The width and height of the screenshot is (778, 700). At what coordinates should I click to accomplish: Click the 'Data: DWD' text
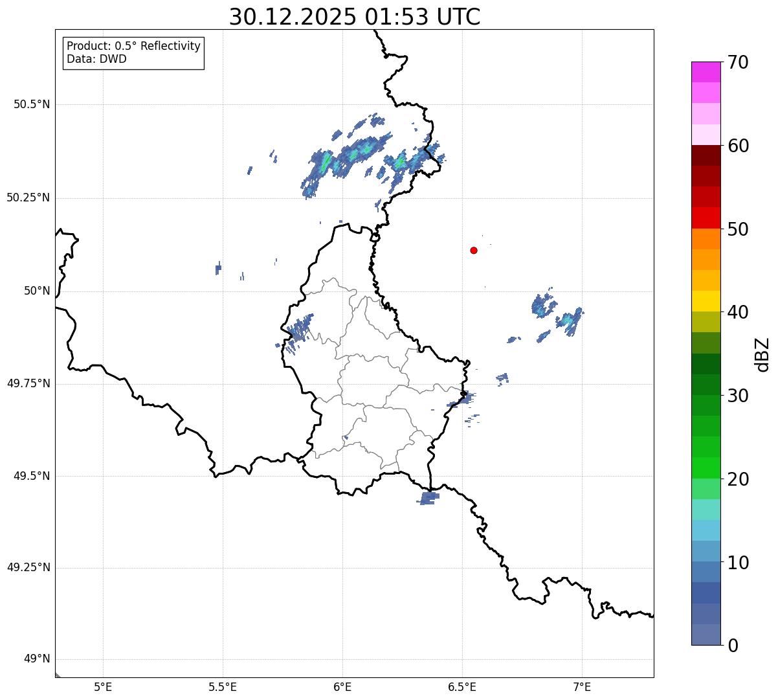[x=96, y=59]
